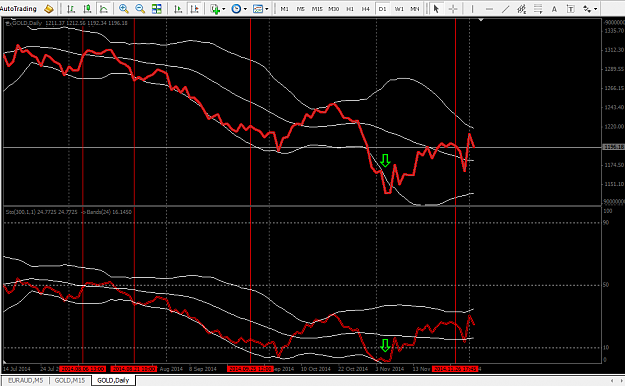Screen dimensions: 625x386
Task: Select the W1 timeframe
Action: 399,9
